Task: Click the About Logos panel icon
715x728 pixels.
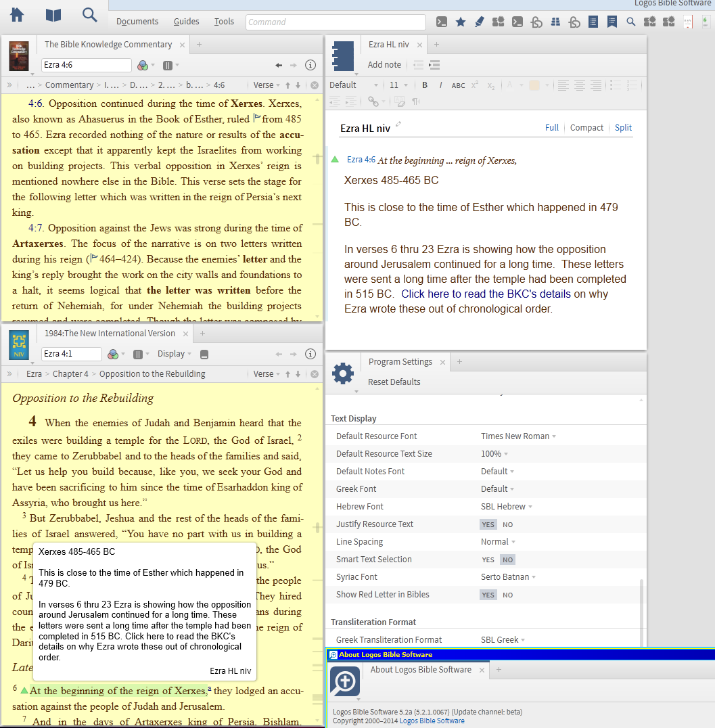Action: 344,681
